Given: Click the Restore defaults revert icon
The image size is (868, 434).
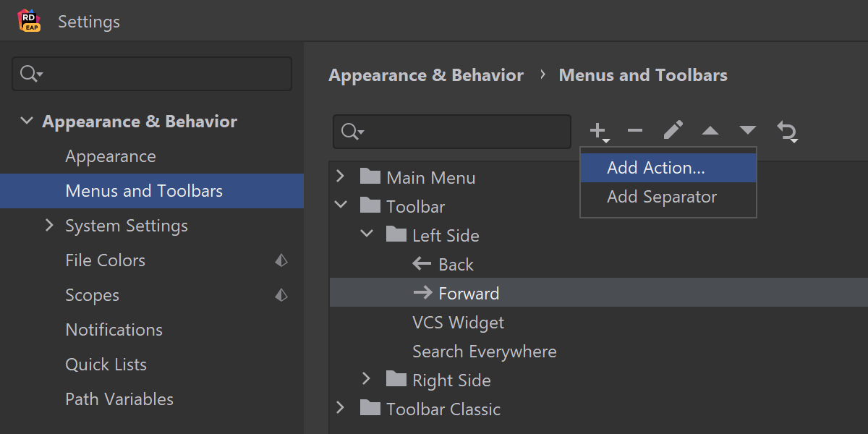Looking at the screenshot, I should tap(787, 132).
